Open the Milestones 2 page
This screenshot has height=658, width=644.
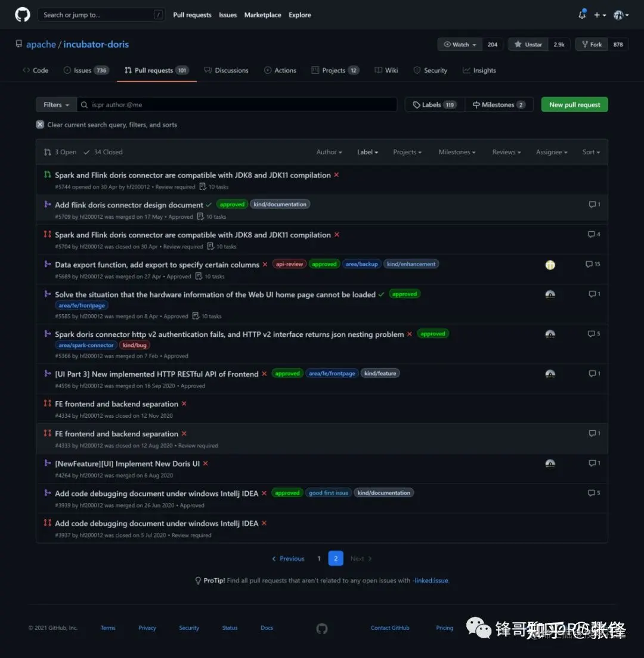click(x=499, y=104)
